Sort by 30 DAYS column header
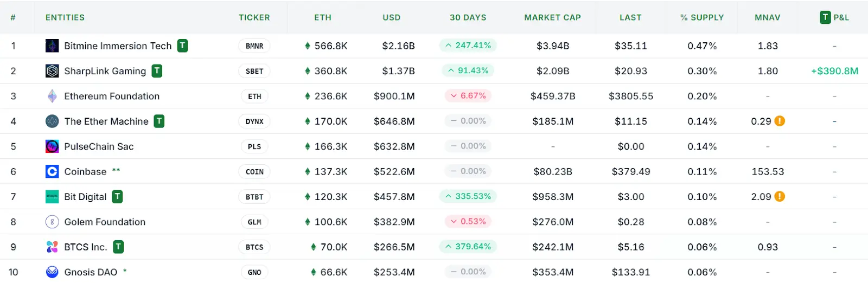This screenshot has width=868, height=283. 468,17
